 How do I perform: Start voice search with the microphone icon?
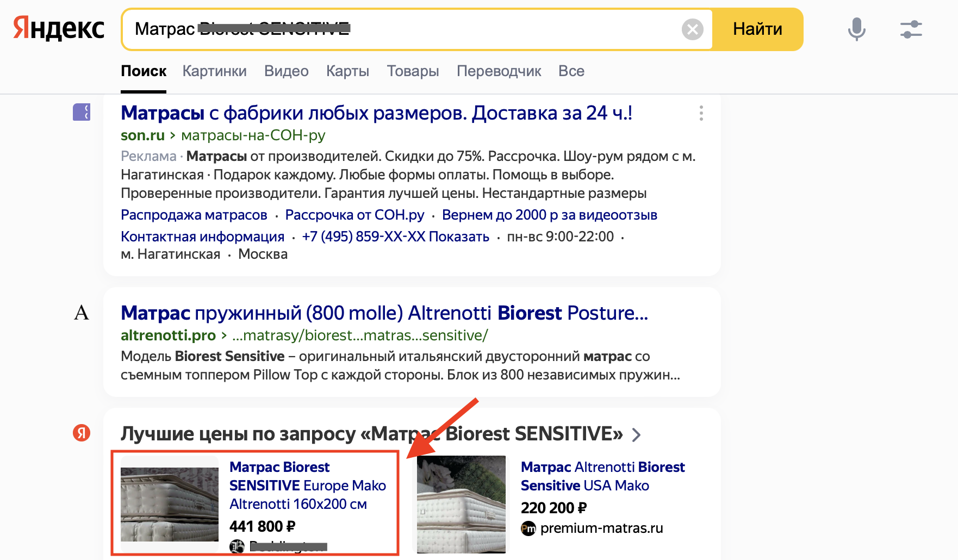[856, 29]
